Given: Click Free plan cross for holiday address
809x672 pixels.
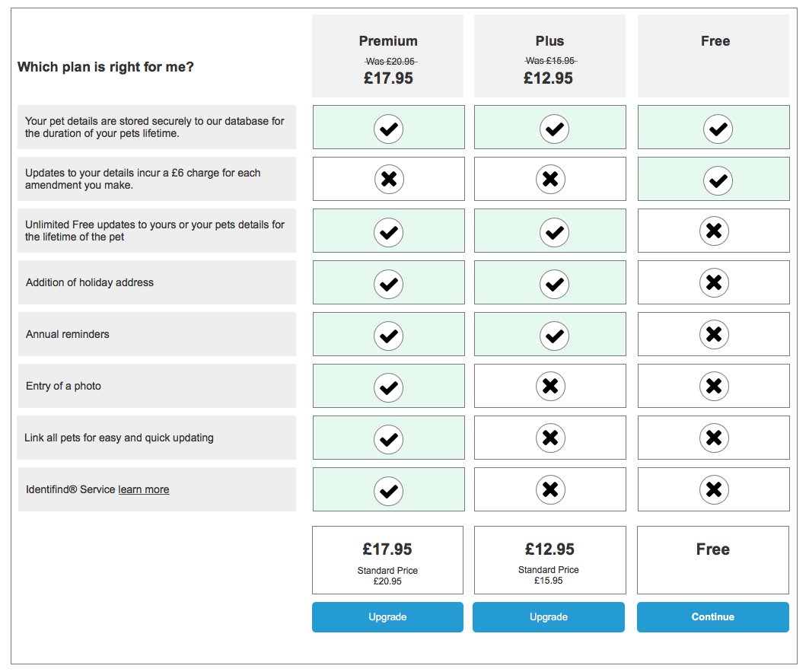Looking at the screenshot, I should (x=714, y=282).
